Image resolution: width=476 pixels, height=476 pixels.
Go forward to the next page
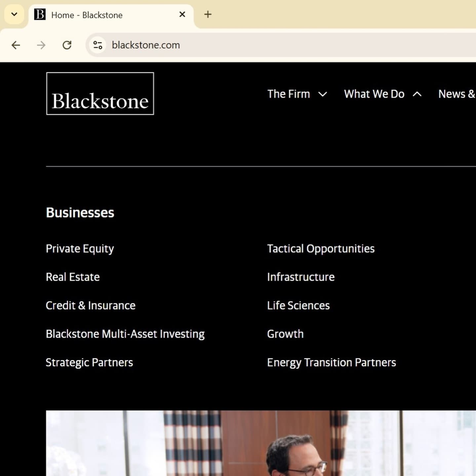click(41, 45)
